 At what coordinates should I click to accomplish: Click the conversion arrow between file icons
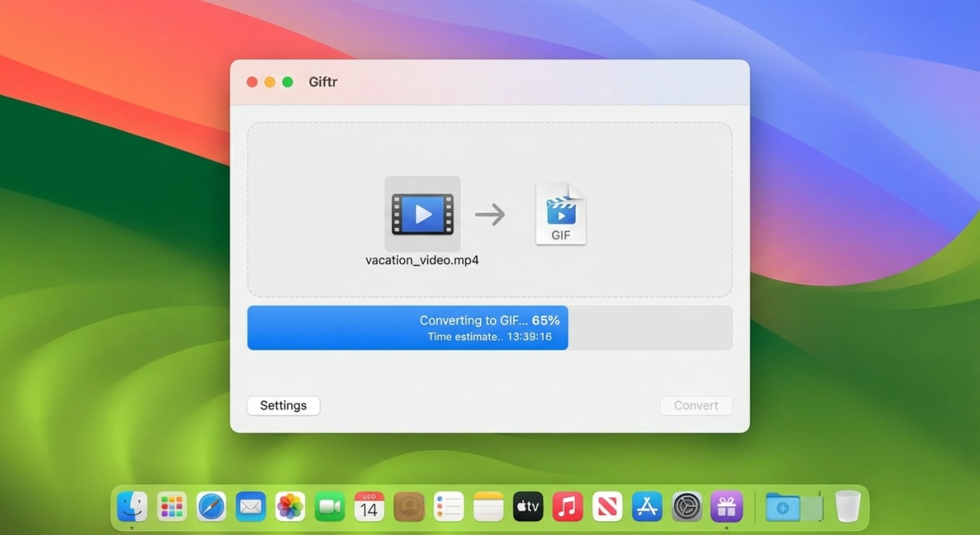[x=491, y=214]
